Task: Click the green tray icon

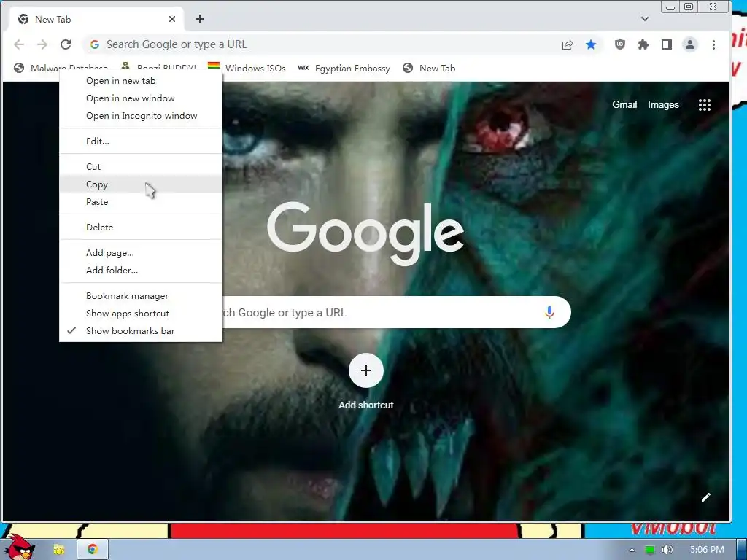Action: click(x=649, y=550)
